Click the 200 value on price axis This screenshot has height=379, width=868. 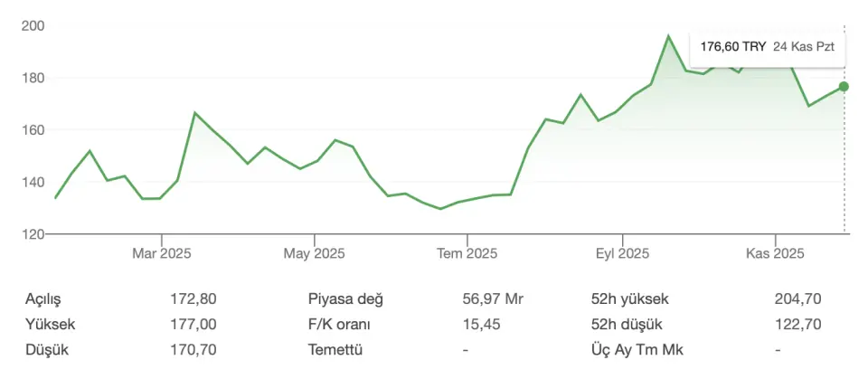pyautogui.click(x=33, y=25)
